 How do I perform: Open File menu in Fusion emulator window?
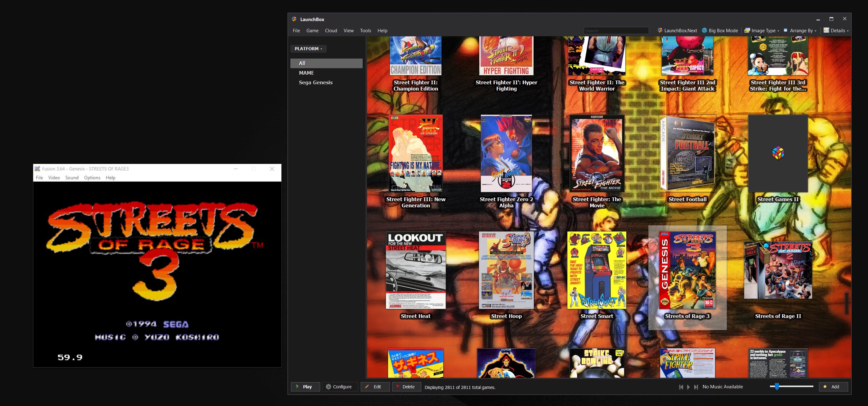click(x=39, y=178)
